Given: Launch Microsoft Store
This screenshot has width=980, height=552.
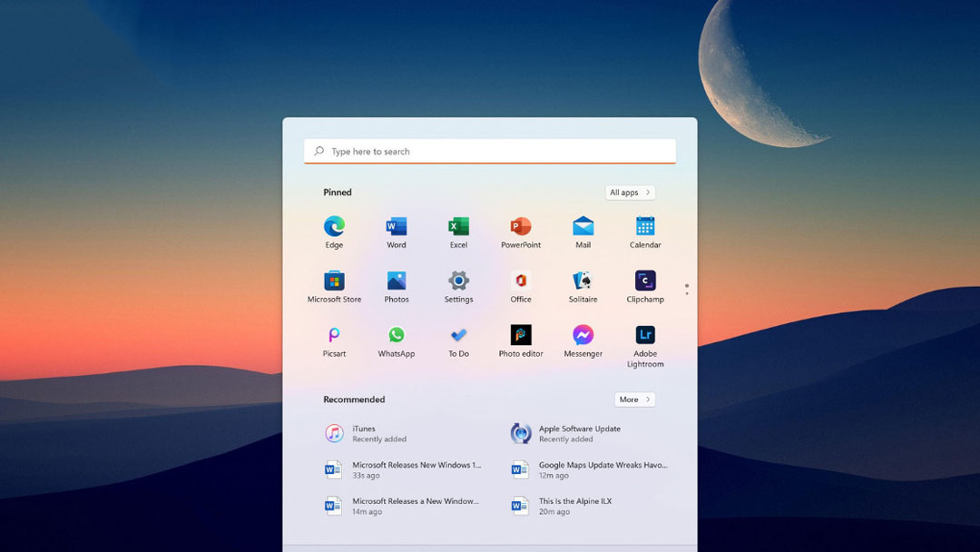Looking at the screenshot, I should pyautogui.click(x=334, y=281).
